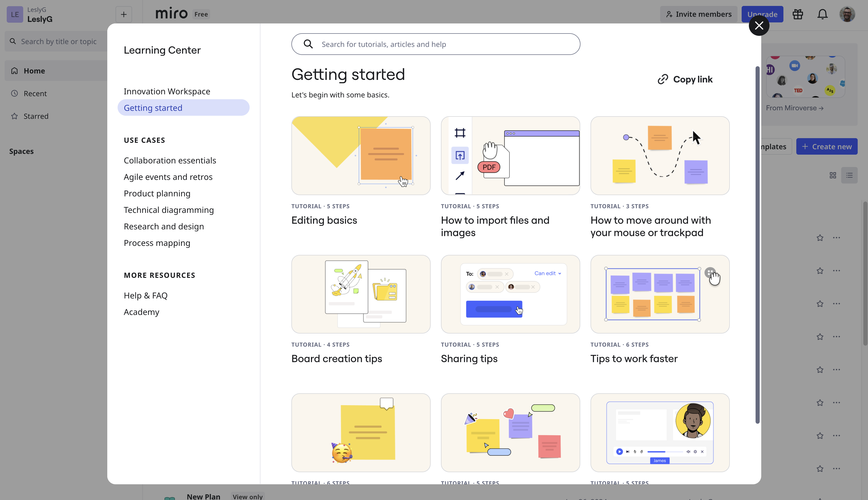Click the gift icon in header

click(798, 14)
